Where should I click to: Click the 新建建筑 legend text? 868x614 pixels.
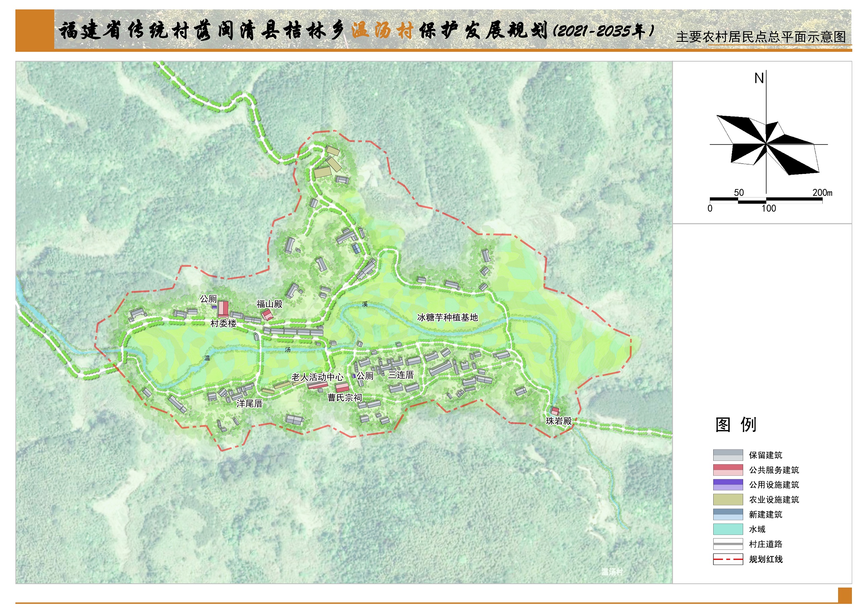[x=766, y=515]
